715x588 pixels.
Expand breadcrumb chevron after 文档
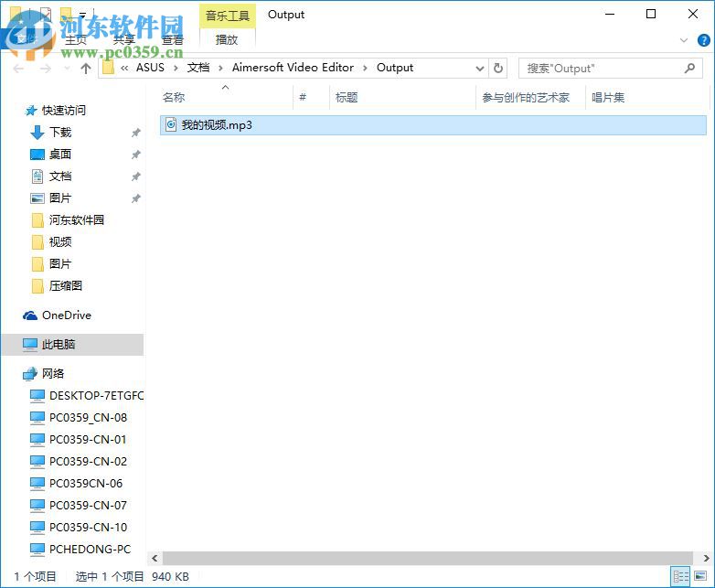click(220, 68)
